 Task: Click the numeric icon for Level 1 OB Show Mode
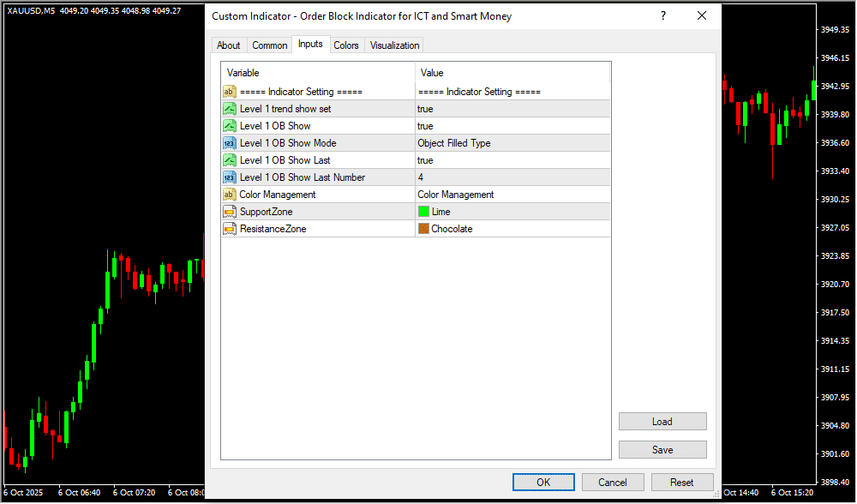click(x=230, y=143)
